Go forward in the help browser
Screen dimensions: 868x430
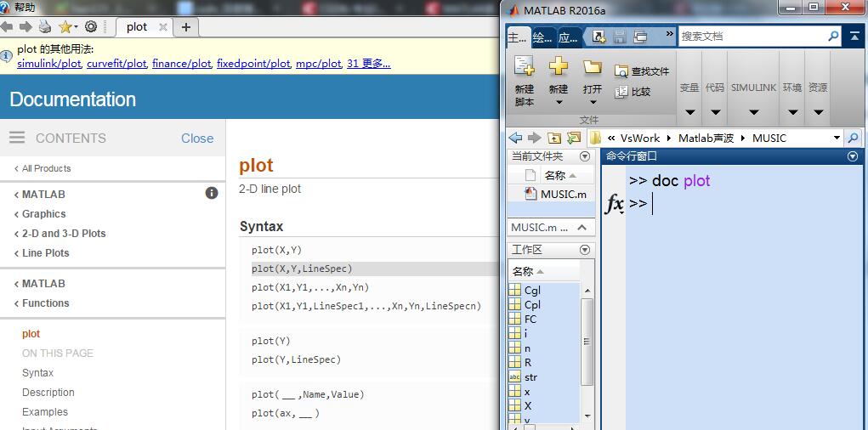click(x=26, y=27)
